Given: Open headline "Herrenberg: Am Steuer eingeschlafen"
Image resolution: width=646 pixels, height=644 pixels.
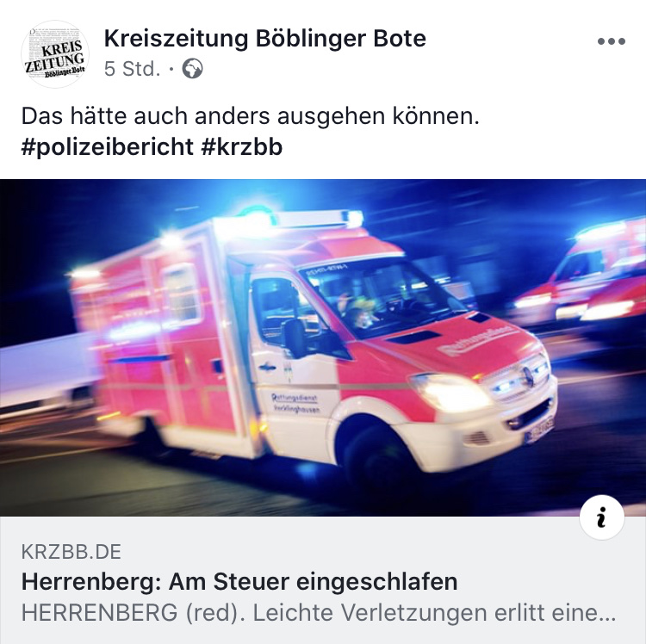Looking at the screenshot, I should tap(239, 582).
